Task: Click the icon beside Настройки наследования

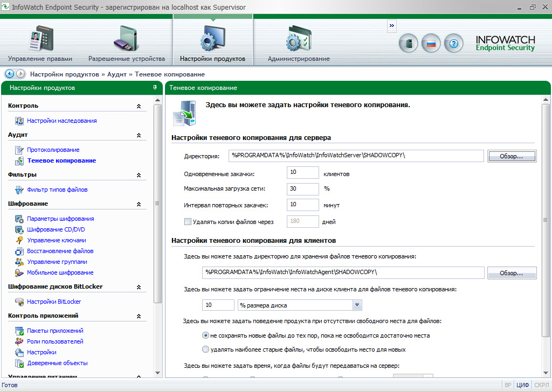Action: click(19, 121)
